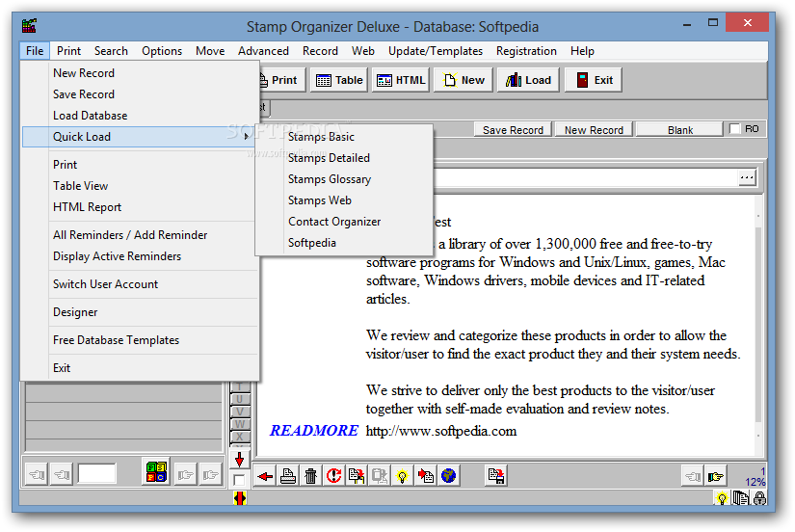Load Stamps Glossary database
The height and width of the screenshot is (532, 795).
tap(345, 179)
